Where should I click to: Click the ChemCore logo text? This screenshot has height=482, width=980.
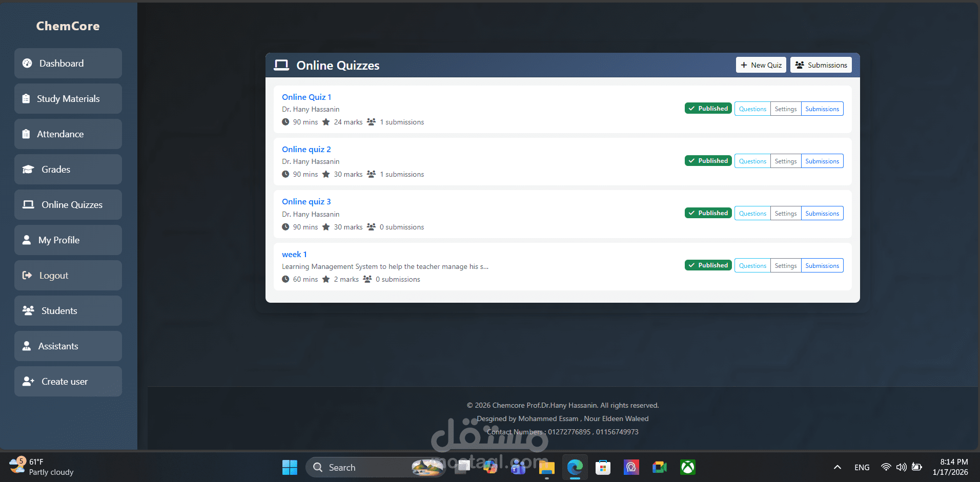68,26
